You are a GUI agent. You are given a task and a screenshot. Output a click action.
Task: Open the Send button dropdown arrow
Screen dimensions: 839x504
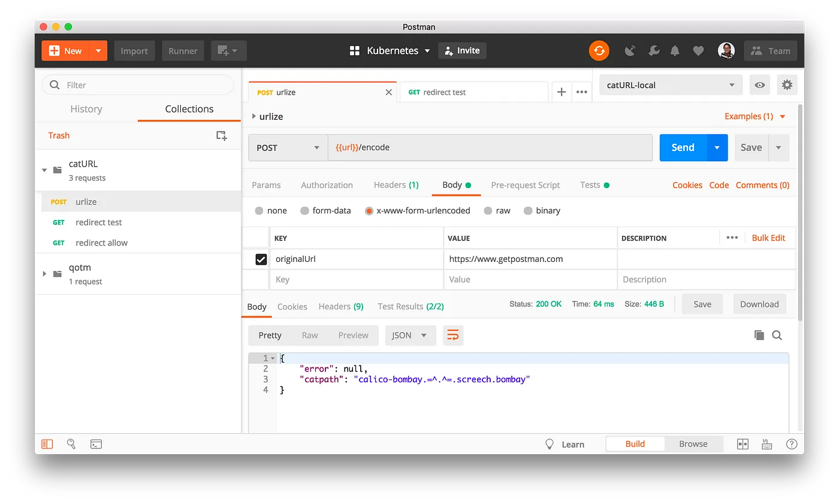717,147
